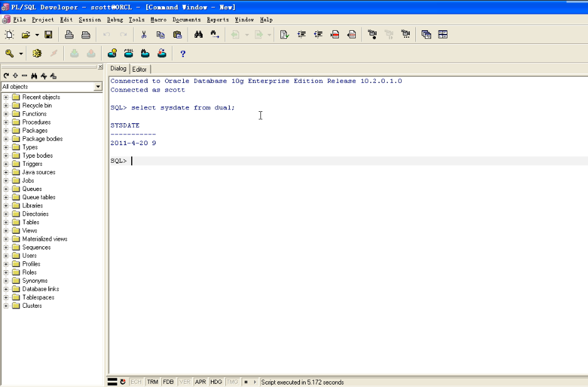Click the Open folder toolbar icon
Image resolution: width=588 pixels, height=387 pixels.
(26, 35)
